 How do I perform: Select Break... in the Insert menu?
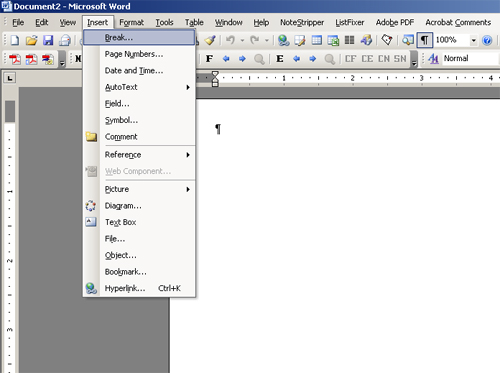(139, 38)
